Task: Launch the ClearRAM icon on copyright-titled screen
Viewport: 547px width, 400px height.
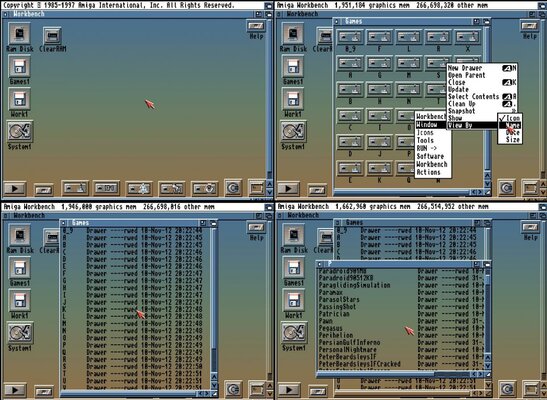Action: point(53,36)
